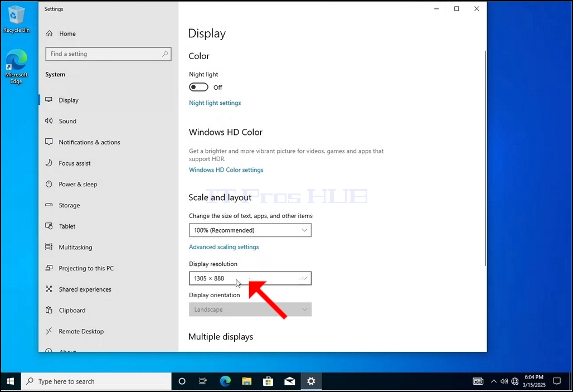Open Remote Desktop sidebar icon
Image resolution: width=573 pixels, height=392 pixels.
49,331
